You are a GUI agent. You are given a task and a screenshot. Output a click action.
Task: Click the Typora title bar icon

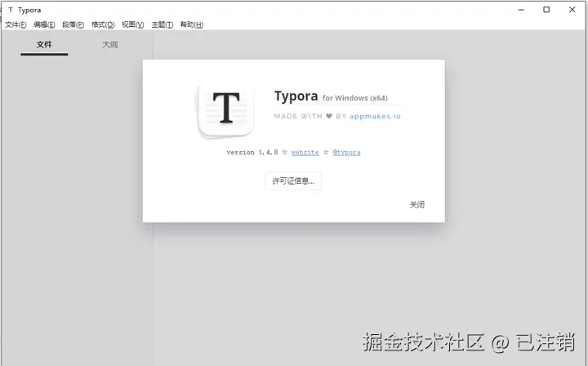[11, 10]
